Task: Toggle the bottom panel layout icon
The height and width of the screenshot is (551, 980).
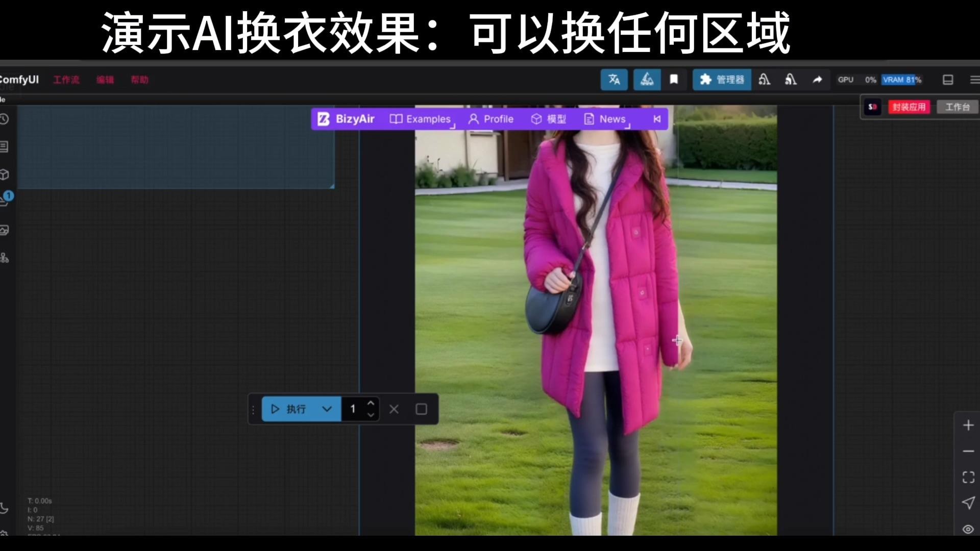Action: click(x=948, y=80)
